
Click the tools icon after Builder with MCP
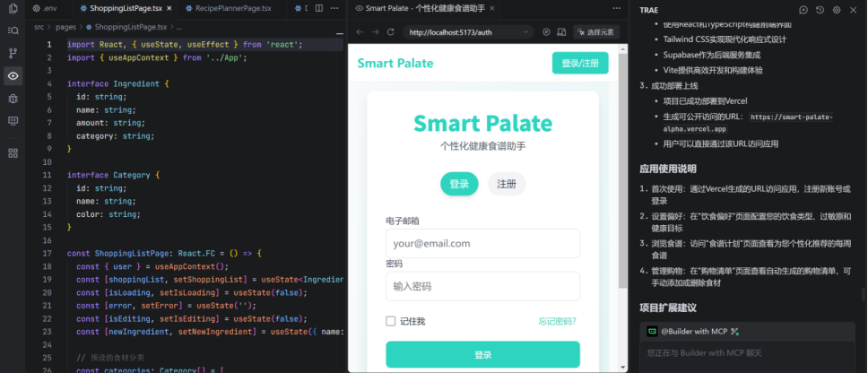point(735,331)
